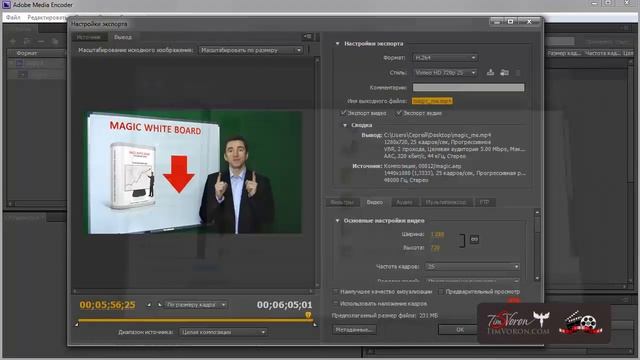
Task: Enable Наилучшее качество визуализации checkbox
Action: (336, 291)
